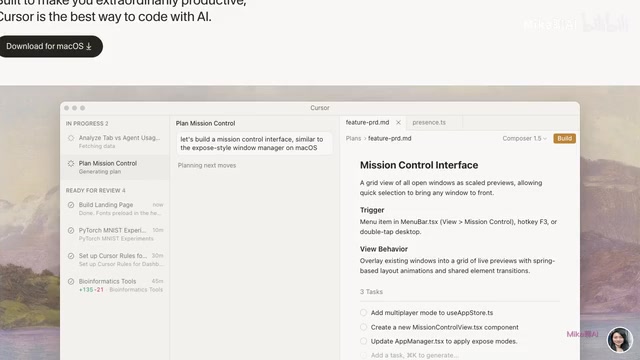Image resolution: width=640 pixels, height=360 pixels.
Task: Click the Plan Mission Control panel title
Action: click(x=205, y=123)
